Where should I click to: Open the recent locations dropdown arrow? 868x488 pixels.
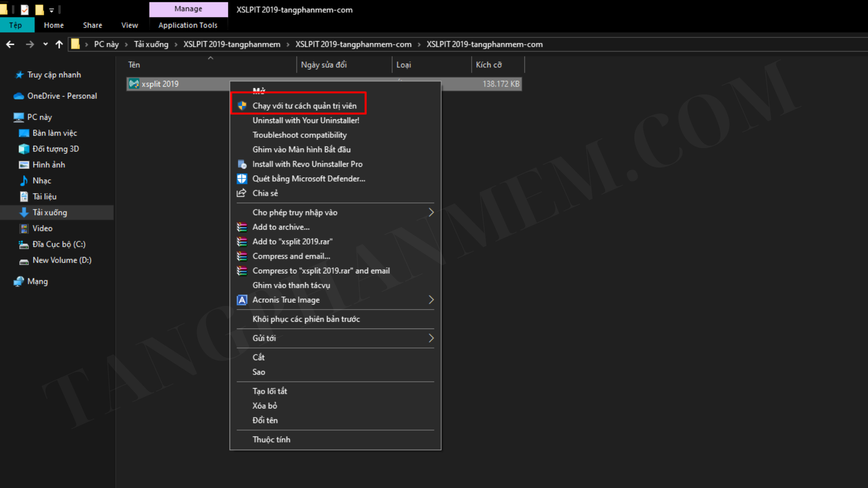tap(45, 44)
